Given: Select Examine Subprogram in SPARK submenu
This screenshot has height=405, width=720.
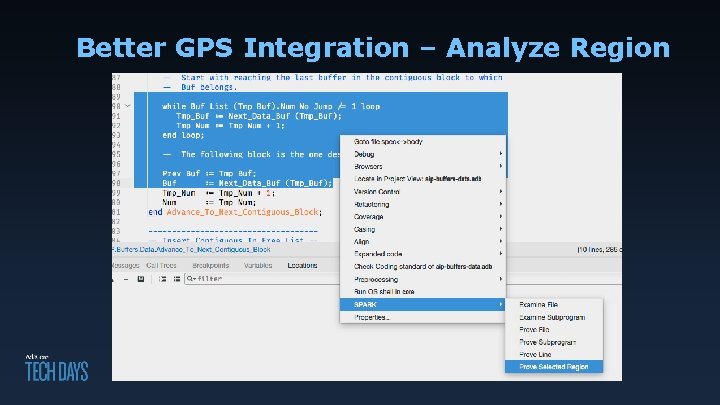Looking at the screenshot, I should click(554, 317).
